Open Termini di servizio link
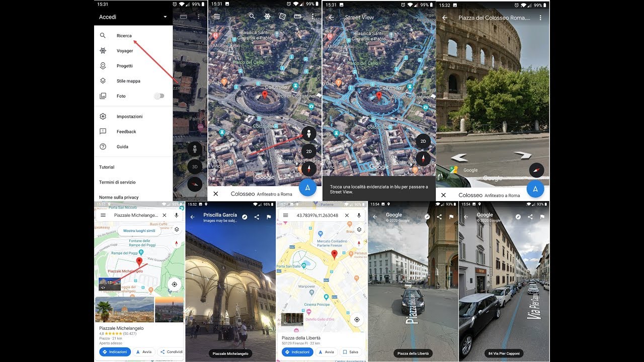Screen dimensions: 644x362 [117, 183]
